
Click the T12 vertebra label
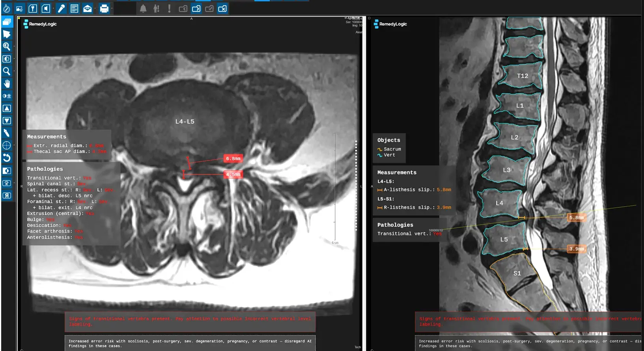point(523,76)
